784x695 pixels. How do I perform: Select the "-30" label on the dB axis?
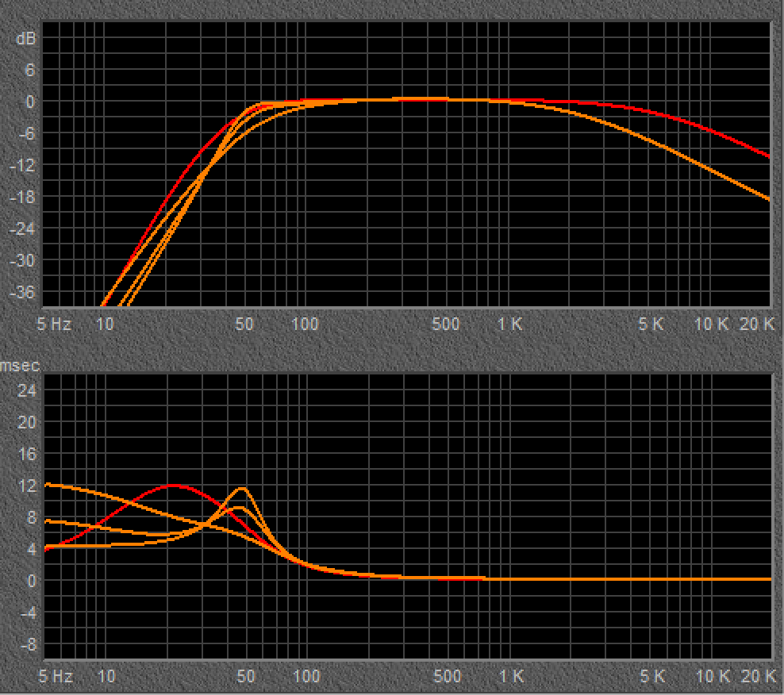pyautogui.click(x=22, y=260)
